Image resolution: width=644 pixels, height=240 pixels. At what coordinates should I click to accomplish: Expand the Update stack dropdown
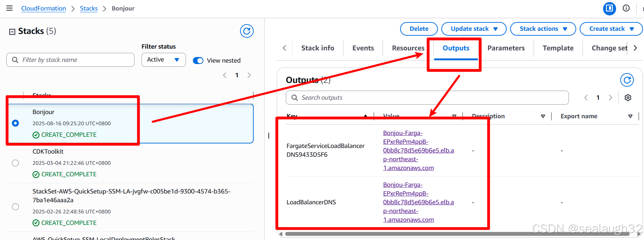474,29
